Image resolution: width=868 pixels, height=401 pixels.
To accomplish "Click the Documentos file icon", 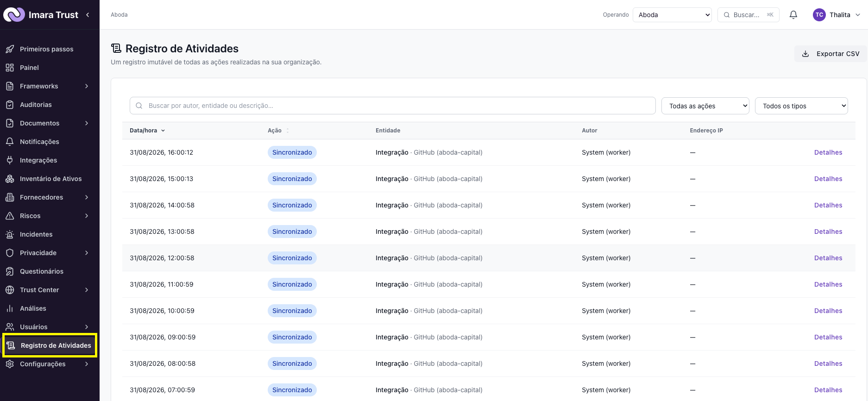I will tap(10, 123).
